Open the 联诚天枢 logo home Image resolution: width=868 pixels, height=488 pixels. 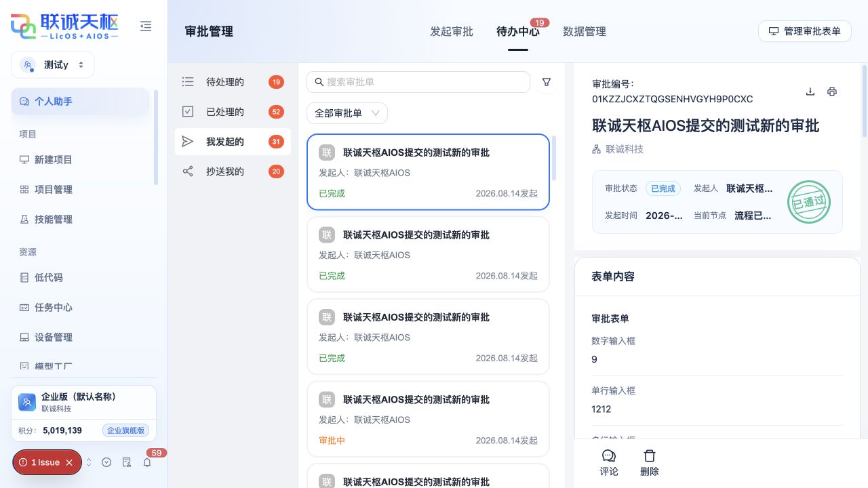click(64, 26)
